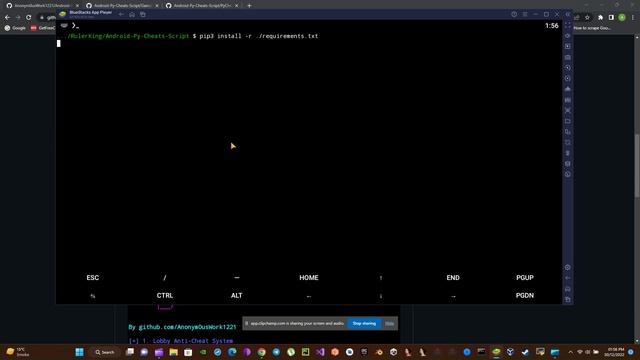Go back using BlueStacks title bar arrow
Image resolution: width=640 pixels, height=360 pixels.
point(121,14)
